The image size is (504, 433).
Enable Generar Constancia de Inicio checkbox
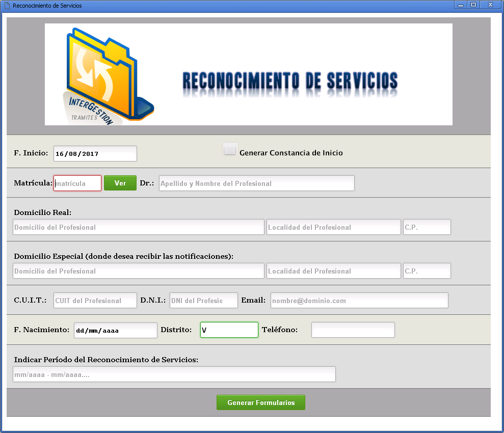click(230, 149)
